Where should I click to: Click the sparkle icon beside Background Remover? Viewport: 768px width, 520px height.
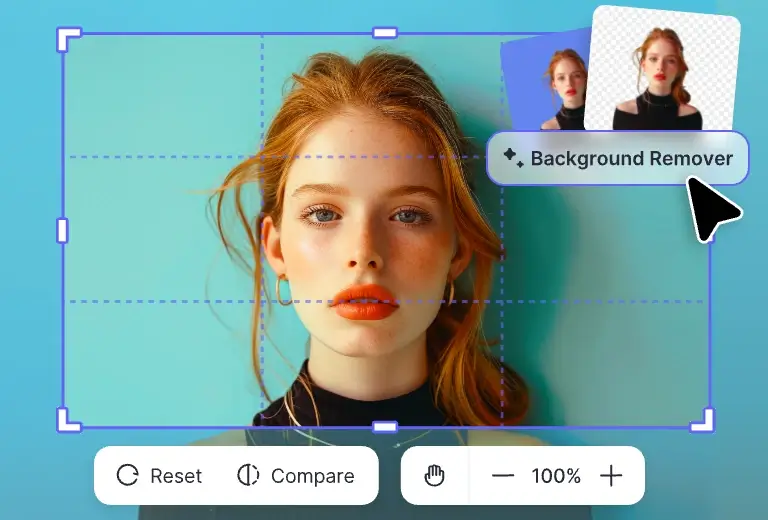coord(513,158)
